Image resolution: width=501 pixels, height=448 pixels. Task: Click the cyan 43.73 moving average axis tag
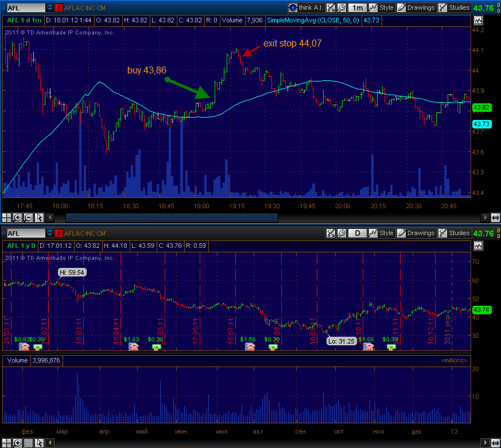click(x=481, y=124)
